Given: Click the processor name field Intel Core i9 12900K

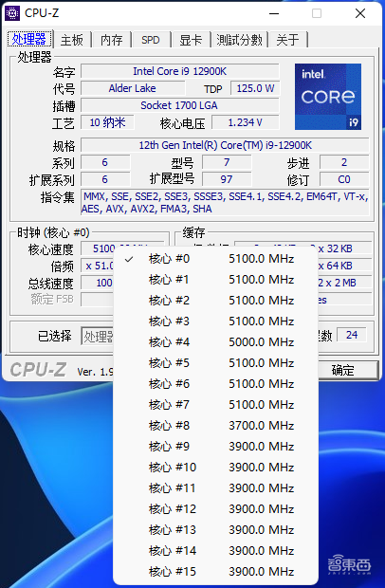Looking at the screenshot, I should pyautogui.click(x=180, y=71).
